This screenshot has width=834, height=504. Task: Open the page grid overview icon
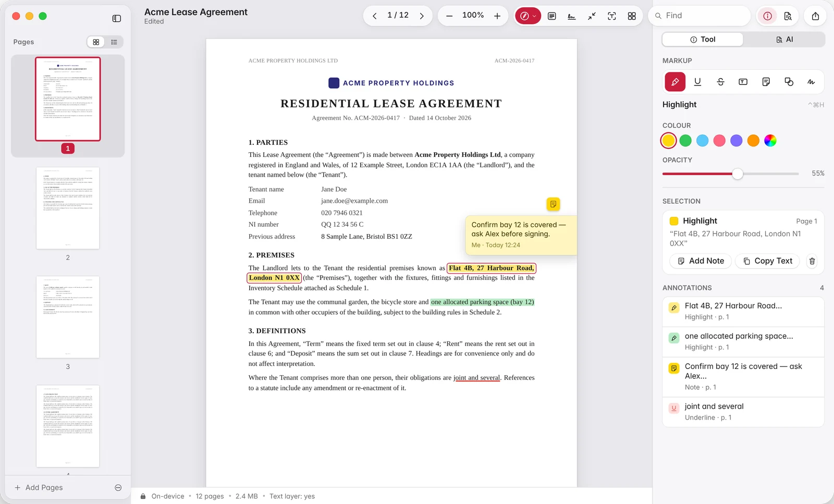632,16
